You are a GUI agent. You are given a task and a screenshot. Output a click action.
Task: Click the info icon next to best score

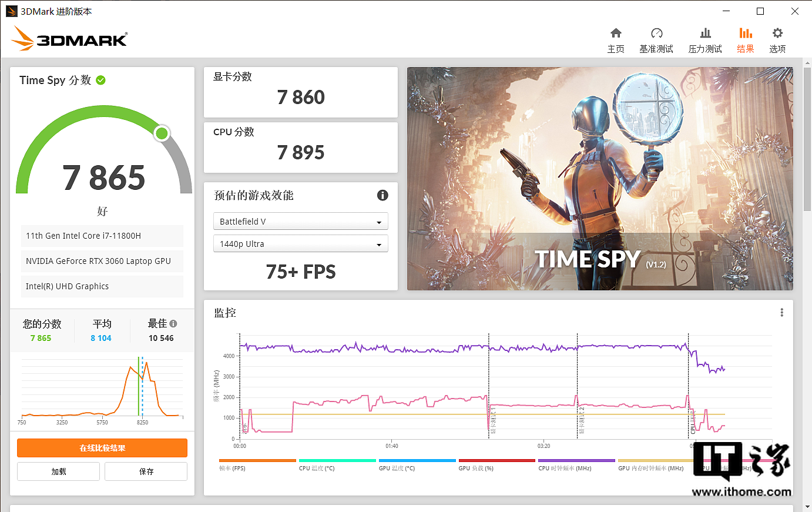[173, 323]
